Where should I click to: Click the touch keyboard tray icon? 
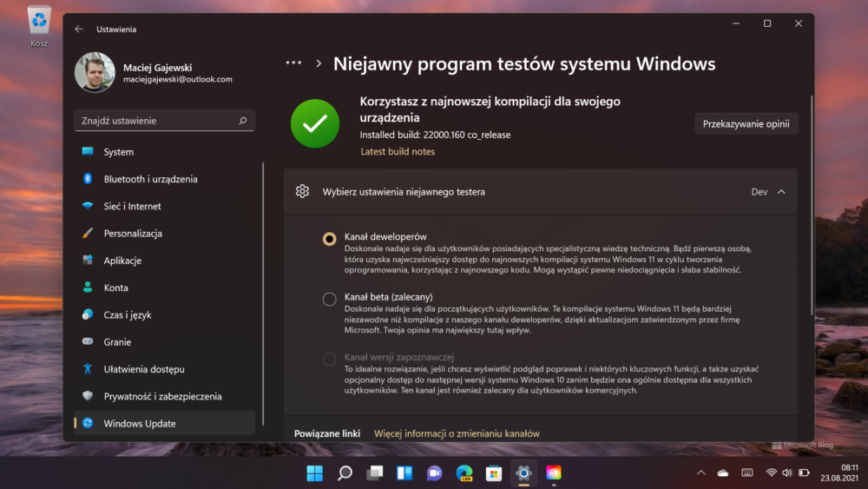(x=747, y=472)
